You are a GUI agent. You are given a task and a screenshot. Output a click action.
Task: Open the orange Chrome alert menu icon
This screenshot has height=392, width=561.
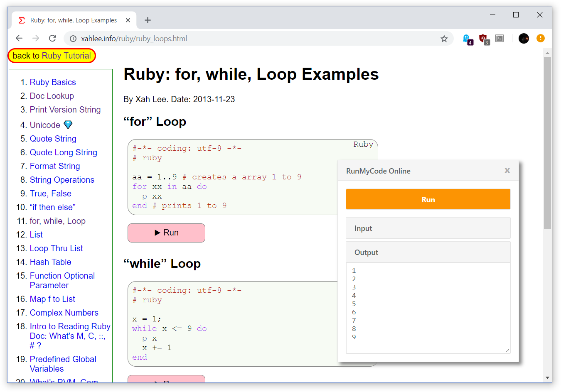coord(541,38)
